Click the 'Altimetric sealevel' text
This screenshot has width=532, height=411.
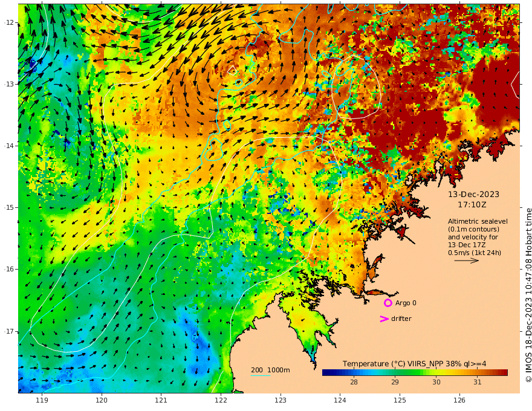point(478,221)
